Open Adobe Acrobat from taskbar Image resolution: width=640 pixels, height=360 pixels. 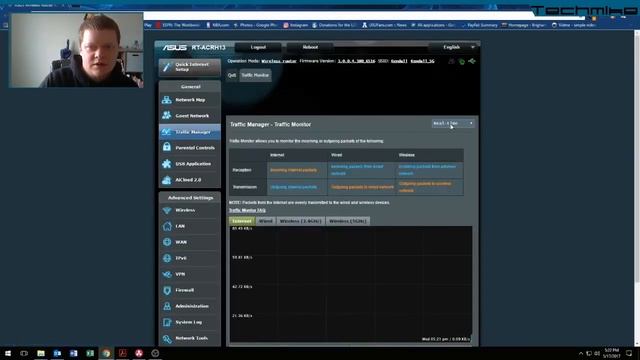122,353
